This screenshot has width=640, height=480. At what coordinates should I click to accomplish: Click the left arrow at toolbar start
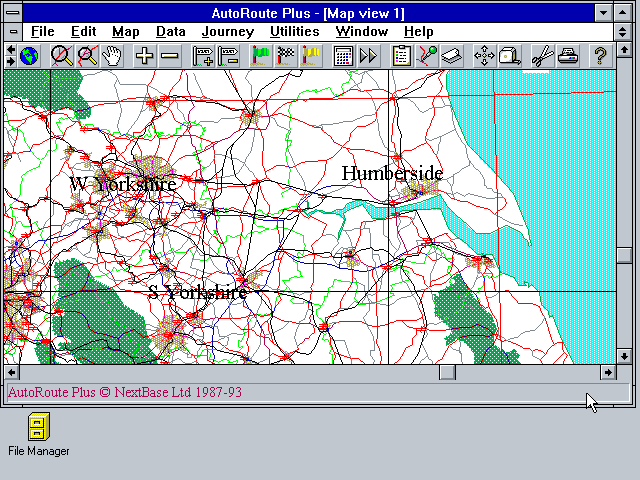point(11,49)
